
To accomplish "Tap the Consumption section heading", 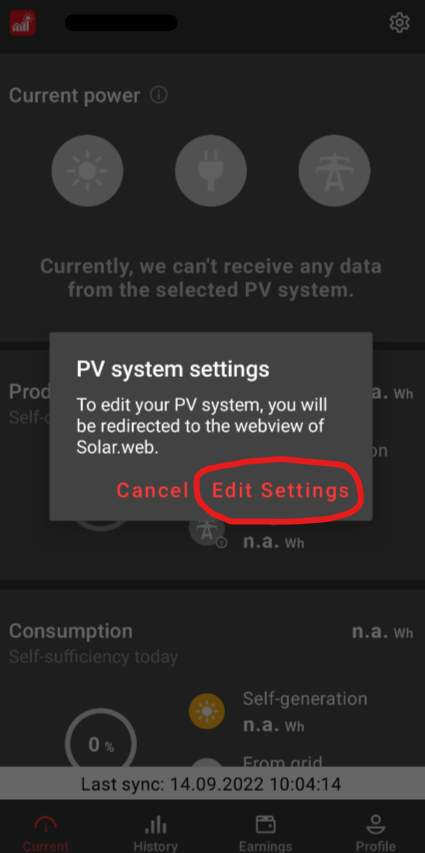I will [71, 631].
